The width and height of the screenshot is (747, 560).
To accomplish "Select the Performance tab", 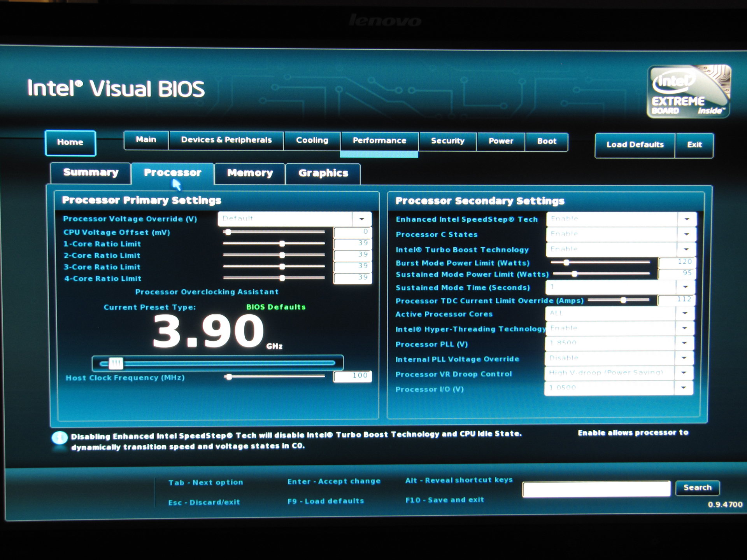I will pos(379,141).
